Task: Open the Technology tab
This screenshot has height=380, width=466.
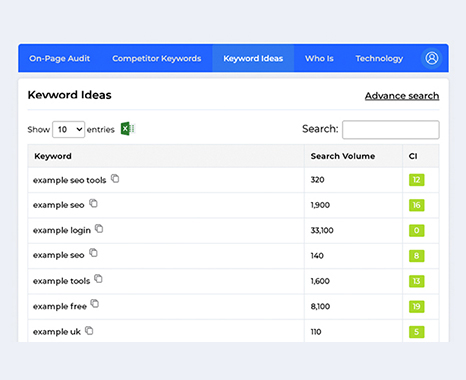Action: click(x=379, y=59)
